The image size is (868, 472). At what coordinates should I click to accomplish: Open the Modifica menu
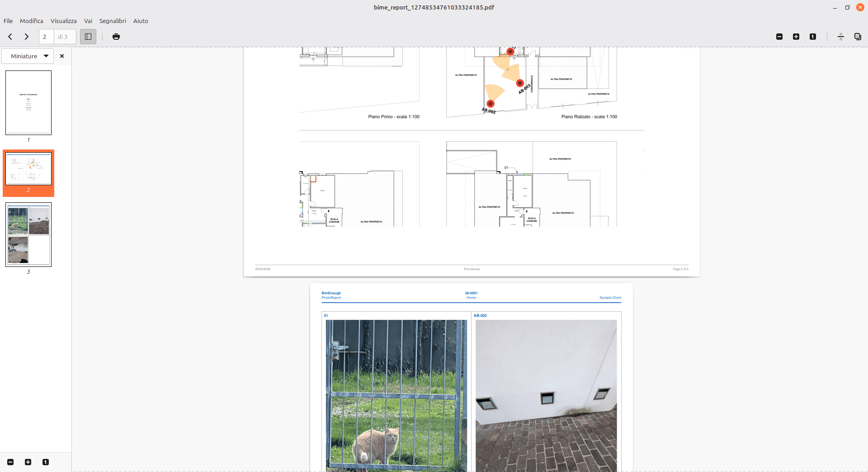32,21
